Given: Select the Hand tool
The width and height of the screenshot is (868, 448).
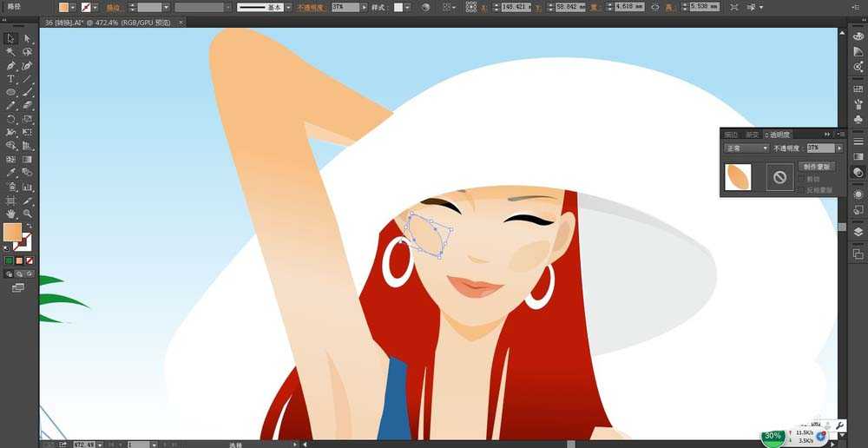Looking at the screenshot, I should point(10,213).
